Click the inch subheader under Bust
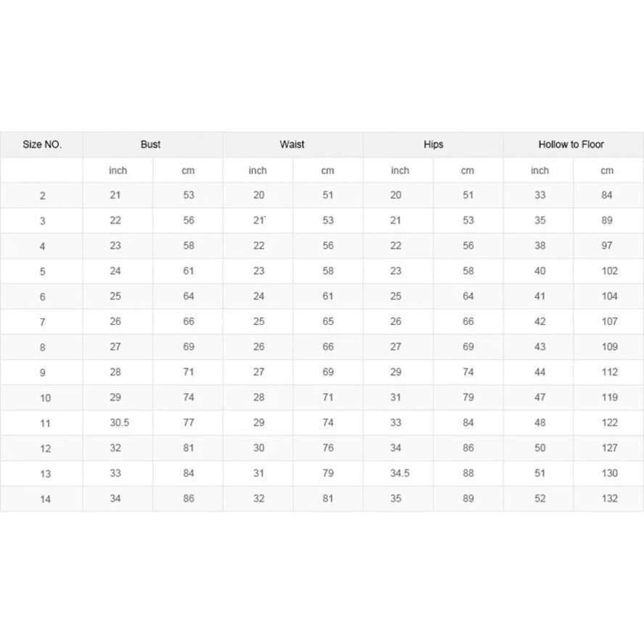 tap(117, 170)
